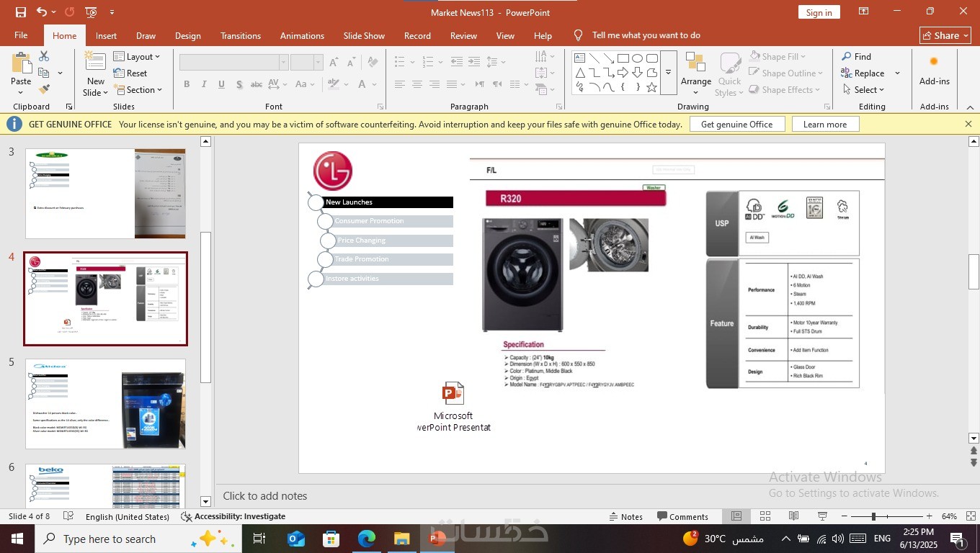Center the paragraph text
The image size is (980, 553).
pyautogui.click(x=416, y=84)
